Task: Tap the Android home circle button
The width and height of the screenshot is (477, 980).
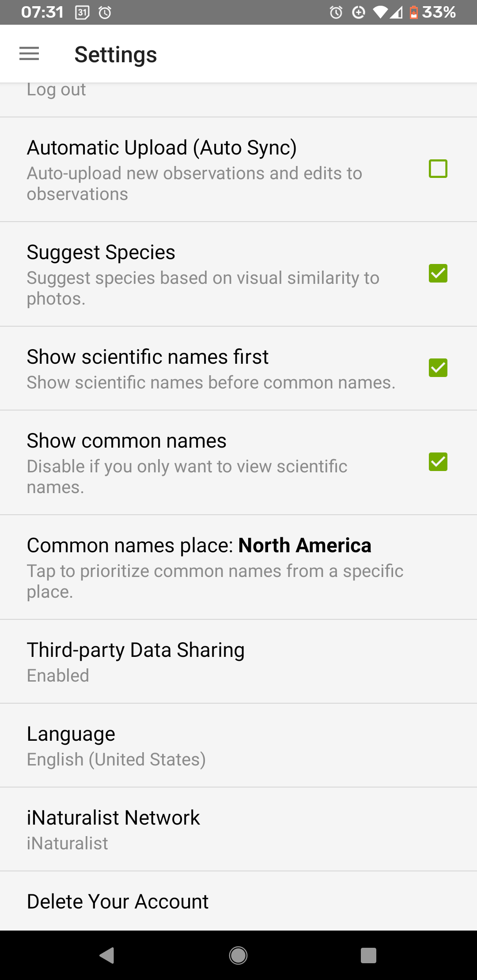Action: (x=238, y=955)
